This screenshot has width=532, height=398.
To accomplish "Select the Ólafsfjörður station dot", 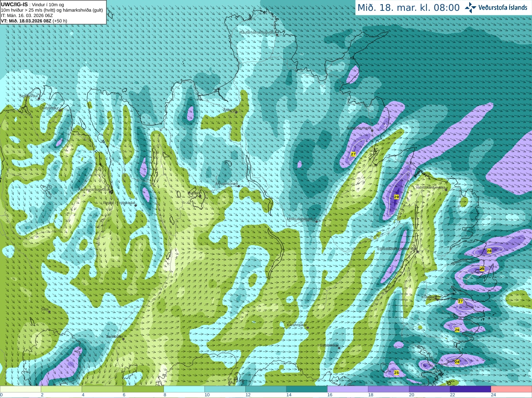I will point(60,110).
